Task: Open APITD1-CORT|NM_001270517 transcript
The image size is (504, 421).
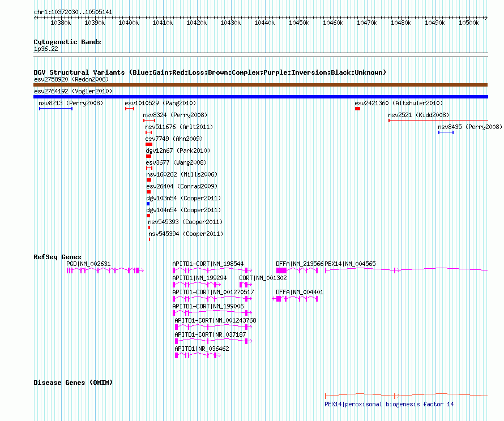Action: [213, 292]
